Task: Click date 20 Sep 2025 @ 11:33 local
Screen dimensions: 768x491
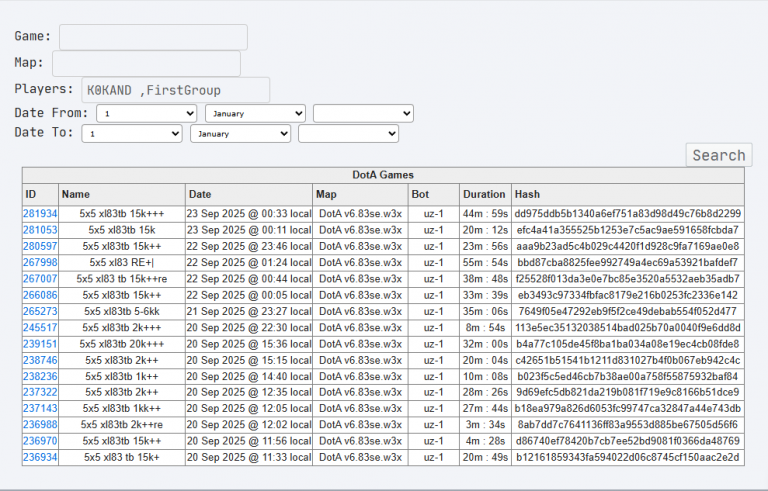Action: coord(249,457)
